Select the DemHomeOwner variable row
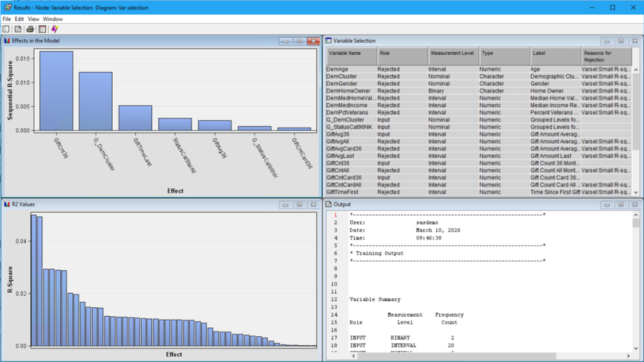Image resolution: width=644 pixels, height=362 pixels. click(x=479, y=91)
